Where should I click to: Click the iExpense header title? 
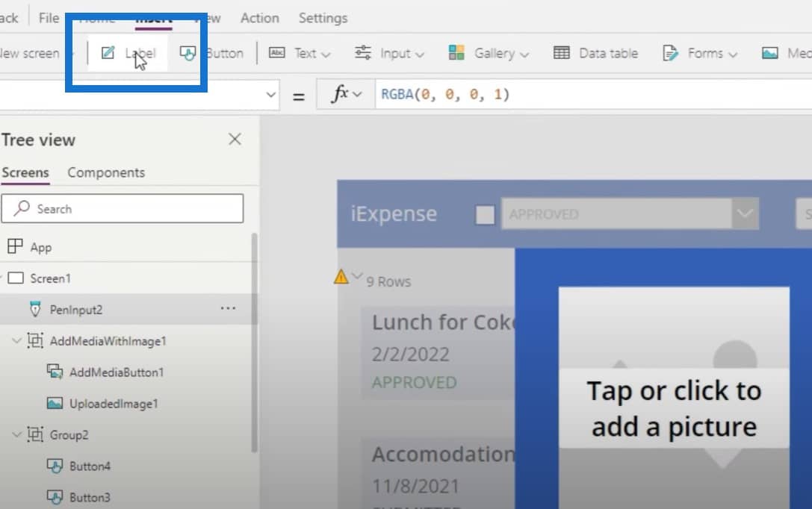(x=394, y=213)
